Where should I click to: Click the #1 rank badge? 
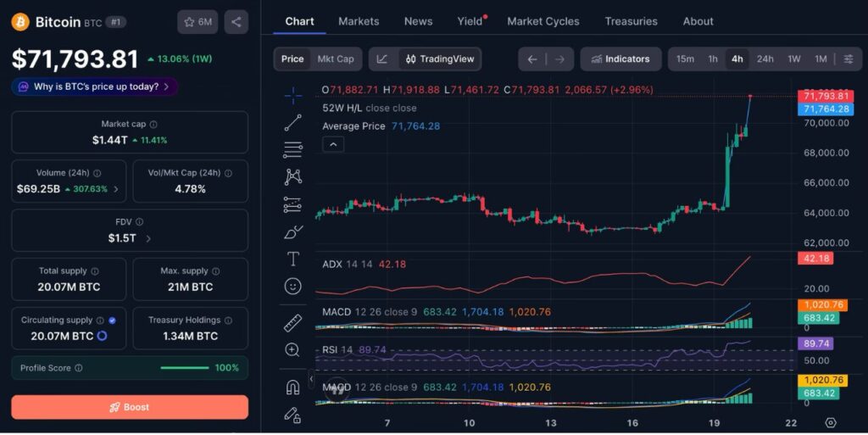tap(115, 22)
